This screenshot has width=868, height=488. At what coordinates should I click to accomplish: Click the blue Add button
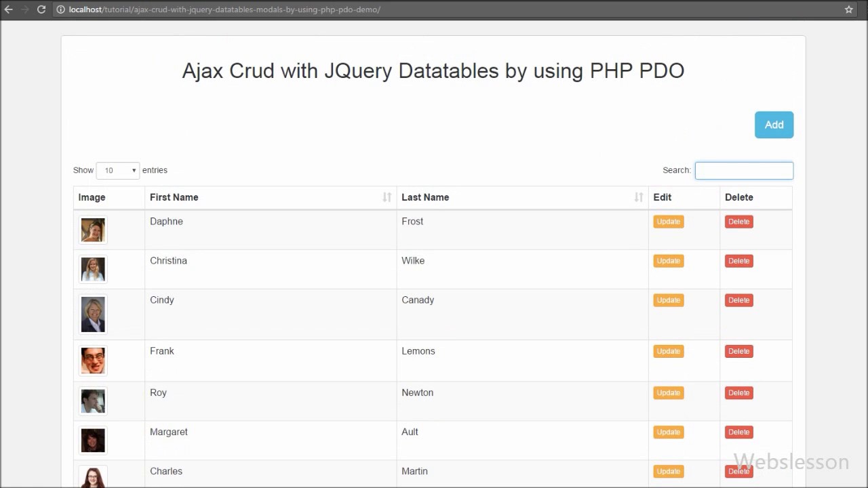pyautogui.click(x=774, y=125)
